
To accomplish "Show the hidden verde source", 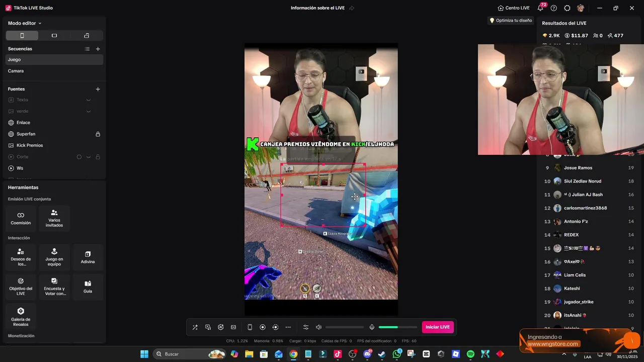I will pyautogui.click(x=88, y=111).
